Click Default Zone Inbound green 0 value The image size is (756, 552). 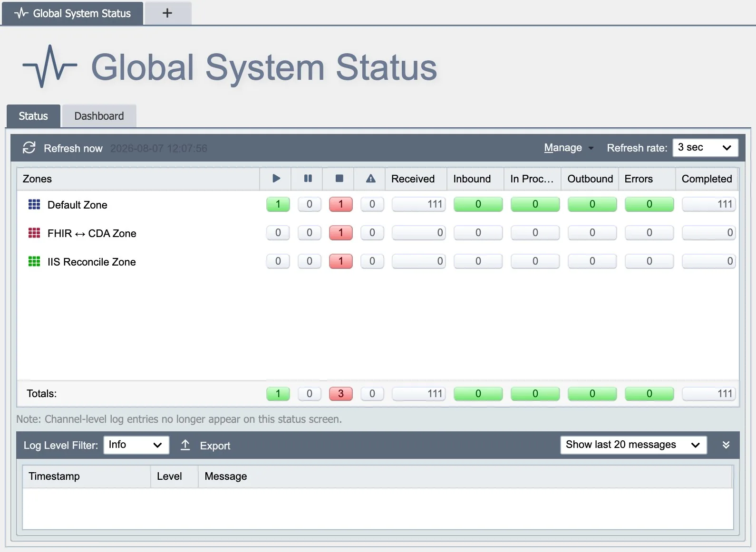click(x=478, y=204)
